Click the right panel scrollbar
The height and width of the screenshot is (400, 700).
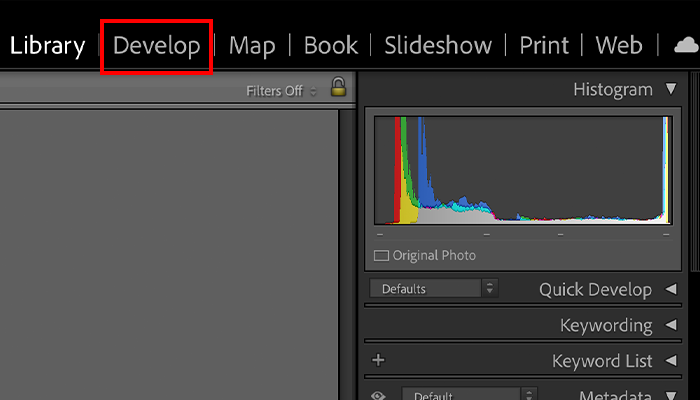(x=695, y=170)
